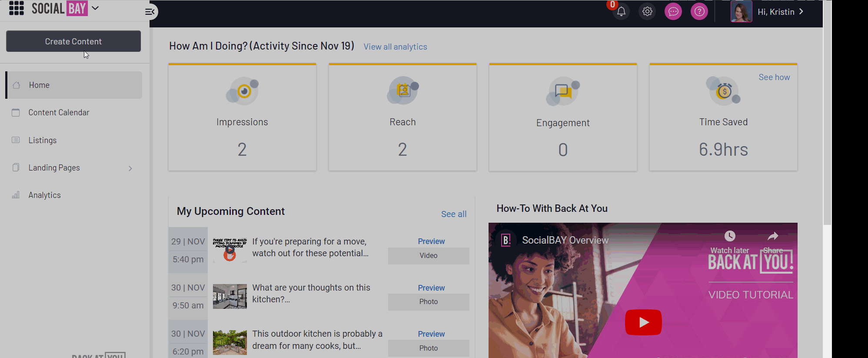The image size is (868, 358).
Task: Select Home in the sidebar
Action: (73, 85)
